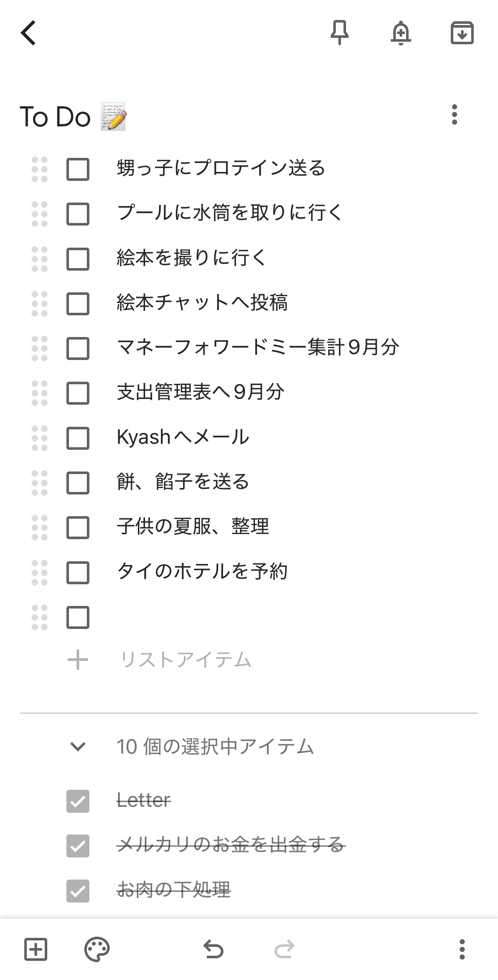Archive the note using archive icon
The height and width of the screenshot is (980, 498).
462,33
